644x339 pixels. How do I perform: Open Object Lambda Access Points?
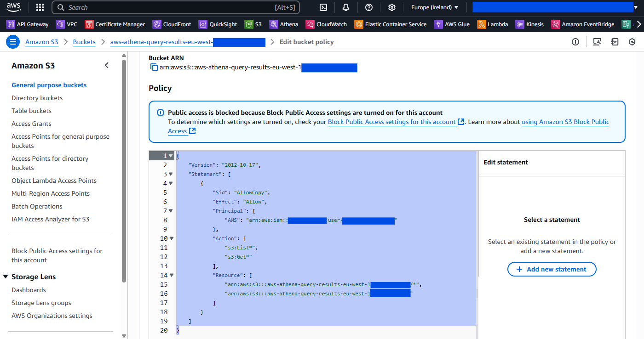point(54,181)
